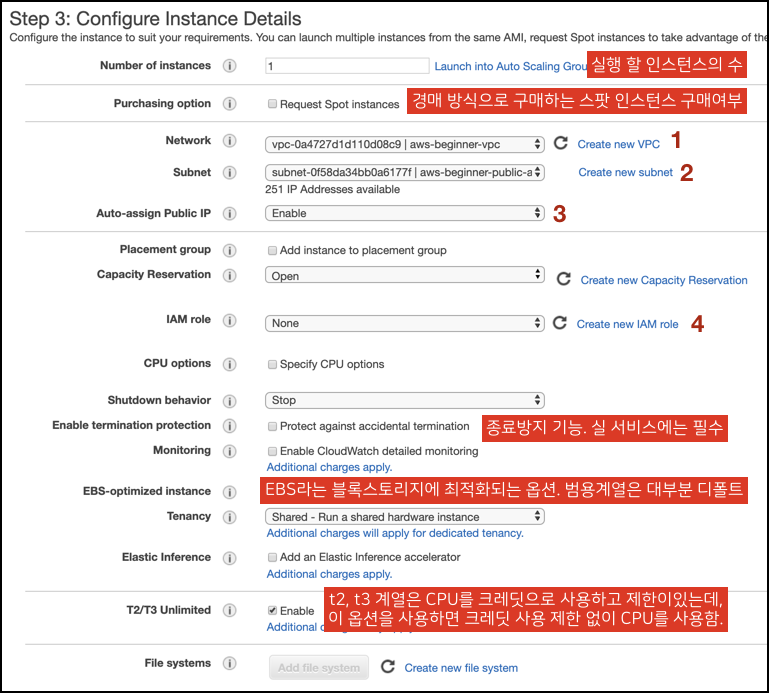Viewport: 769px width, 693px height.
Task: Click Create new file system link
Action: (x=461, y=668)
